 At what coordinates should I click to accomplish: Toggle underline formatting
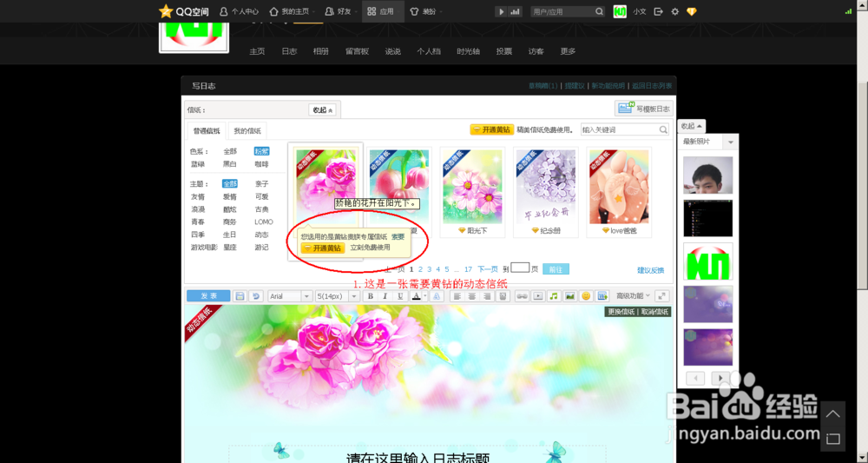point(400,296)
